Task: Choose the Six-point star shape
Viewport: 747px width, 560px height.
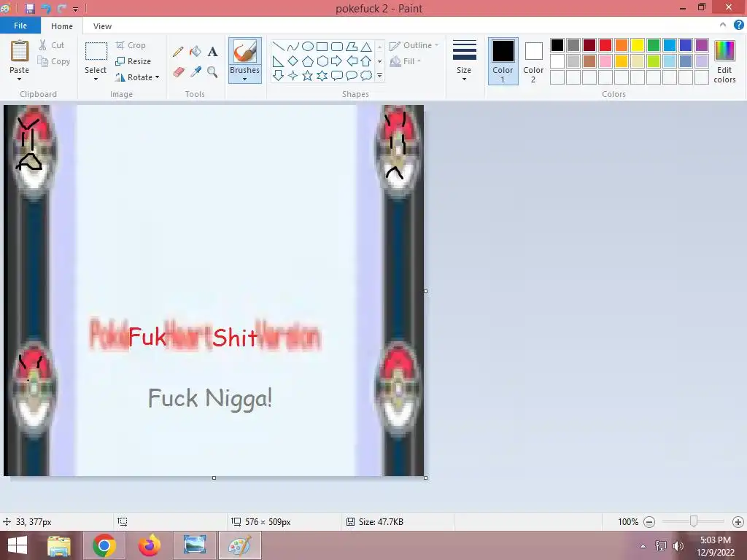Action: pyautogui.click(x=322, y=75)
